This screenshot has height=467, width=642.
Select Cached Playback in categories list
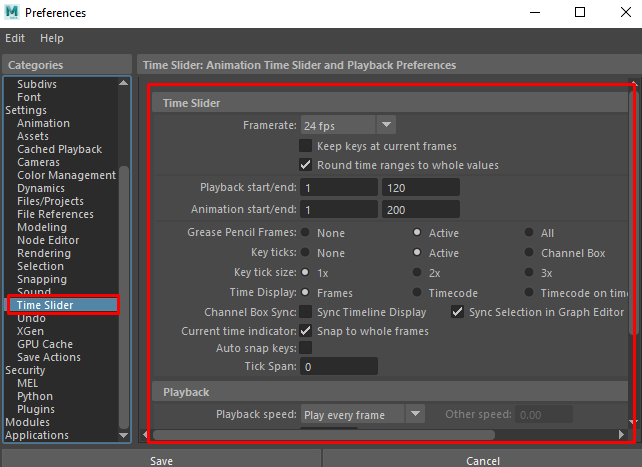[x=59, y=150]
